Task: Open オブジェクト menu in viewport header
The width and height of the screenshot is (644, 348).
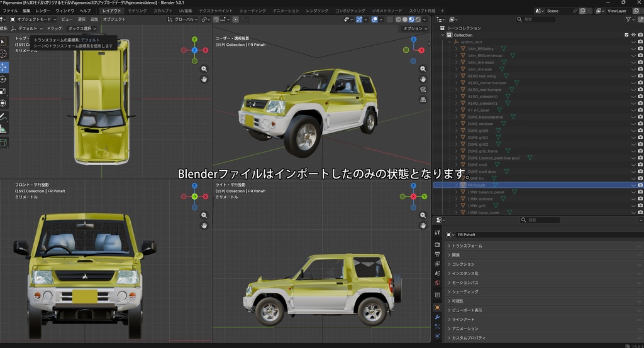Action: pyautogui.click(x=114, y=19)
